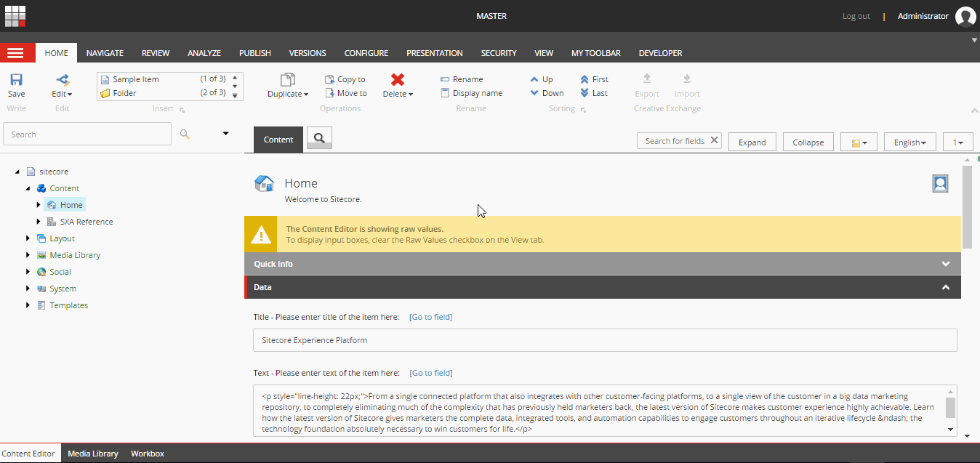This screenshot has width=980, height=463.
Task: Click the tree search magnifier icon
Action: (185, 134)
